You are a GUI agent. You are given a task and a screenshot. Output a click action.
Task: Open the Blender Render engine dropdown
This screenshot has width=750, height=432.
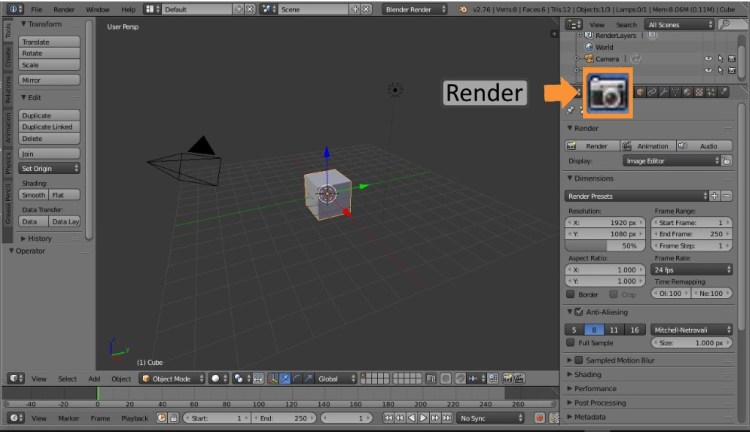point(414,9)
